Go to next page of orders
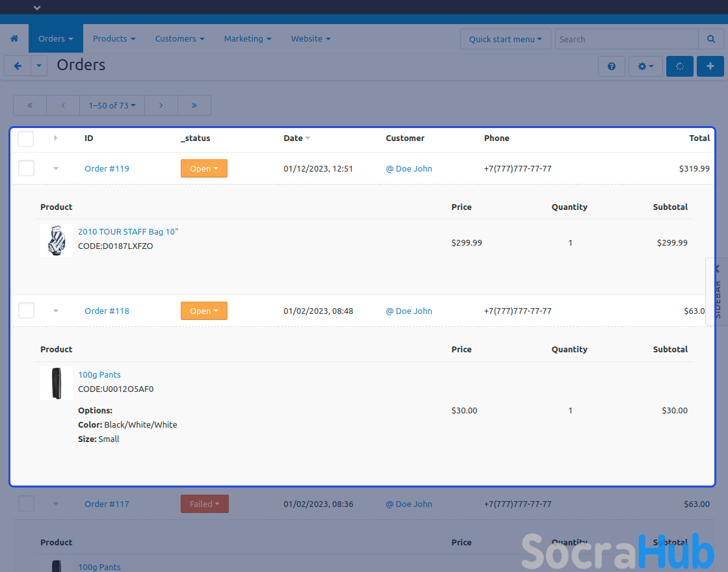728x572 pixels. [161, 105]
